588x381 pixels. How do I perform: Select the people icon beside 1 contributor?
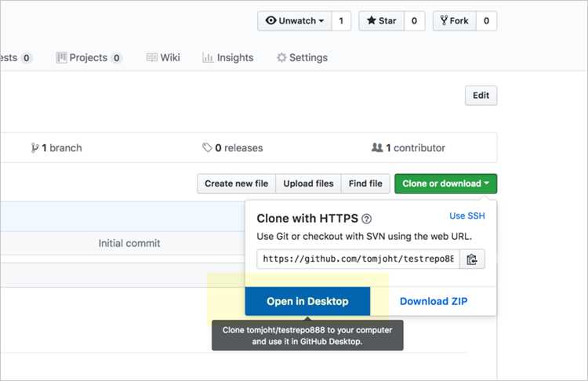(377, 147)
